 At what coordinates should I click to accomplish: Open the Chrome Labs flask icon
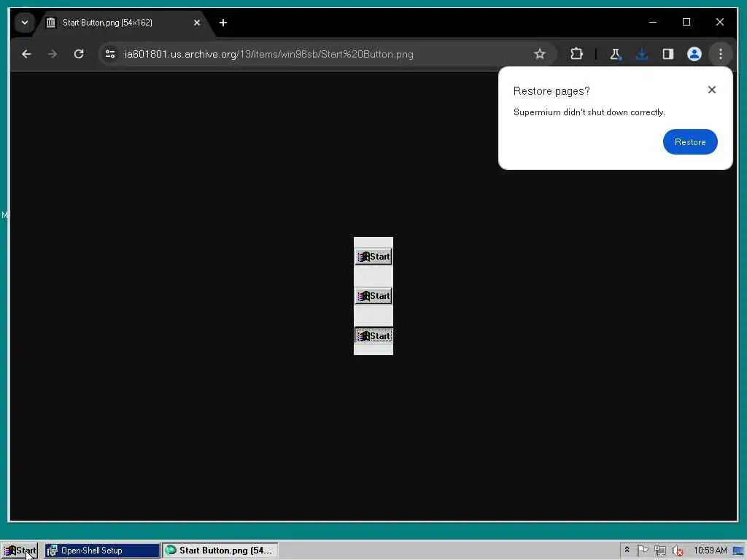point(615,54)
